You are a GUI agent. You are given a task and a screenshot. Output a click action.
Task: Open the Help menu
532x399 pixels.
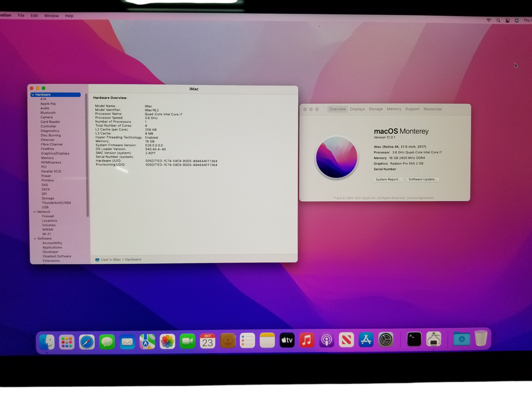[69, 15]
